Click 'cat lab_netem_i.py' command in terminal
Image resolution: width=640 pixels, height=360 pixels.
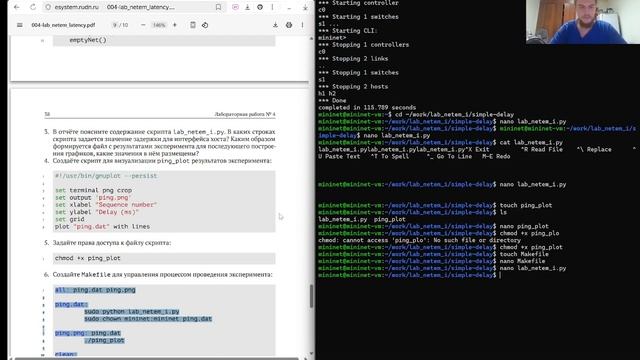click(531, 142)
